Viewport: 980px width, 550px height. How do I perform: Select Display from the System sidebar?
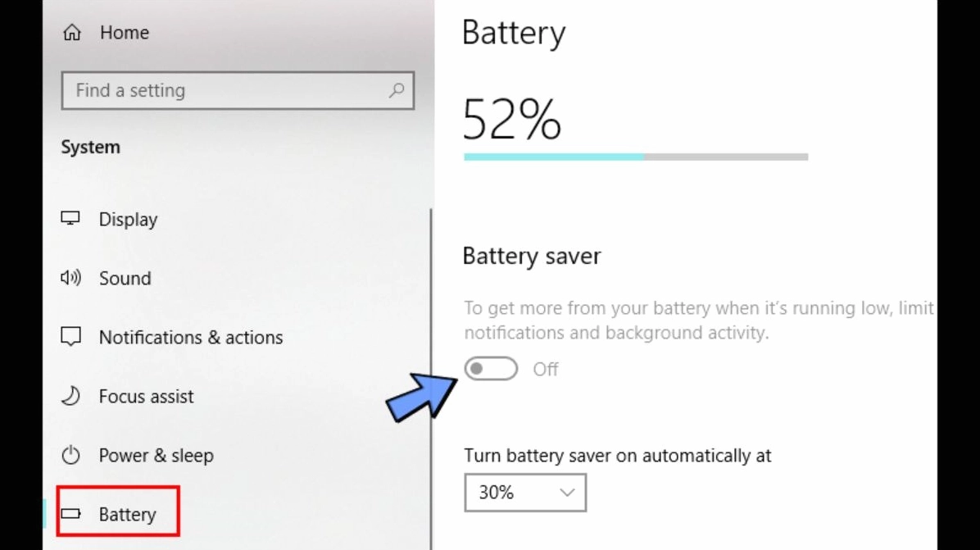pyautogui.click(x=128, y=219)
